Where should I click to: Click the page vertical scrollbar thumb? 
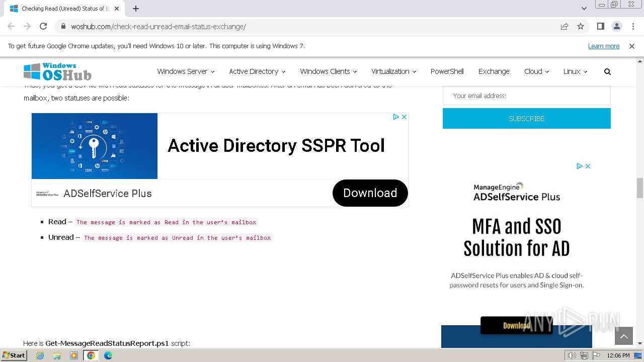(x=640, y=188)
